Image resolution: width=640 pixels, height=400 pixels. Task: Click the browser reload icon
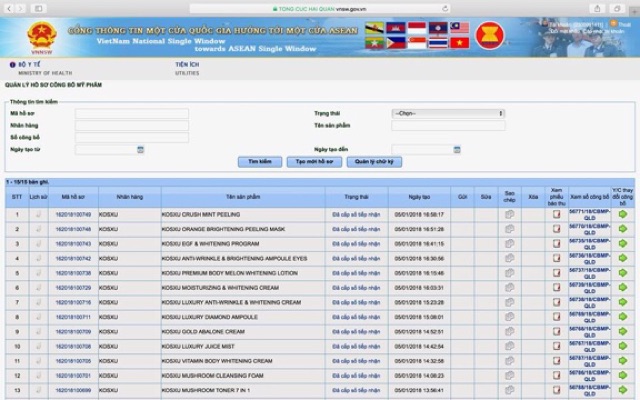coord(445,9)
